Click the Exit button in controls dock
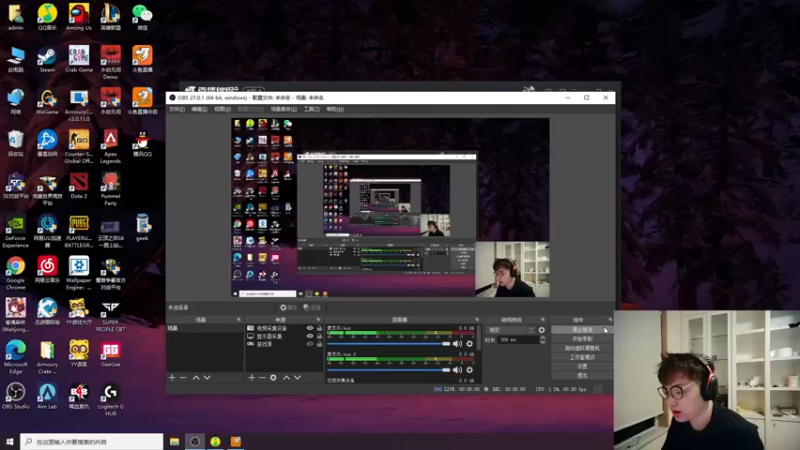Image resolution: width=800 pixels, height=450 pixels. coord(582,376)
